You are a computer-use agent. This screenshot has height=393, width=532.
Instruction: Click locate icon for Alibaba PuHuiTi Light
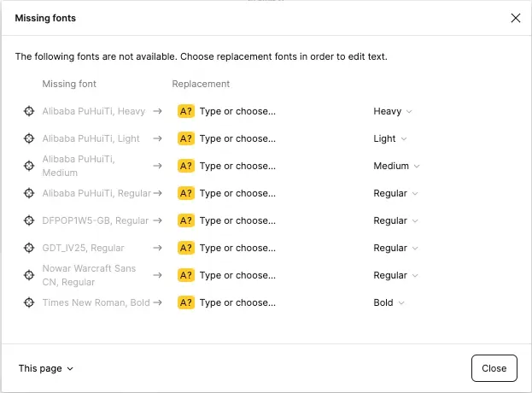(x=29, y=138)
